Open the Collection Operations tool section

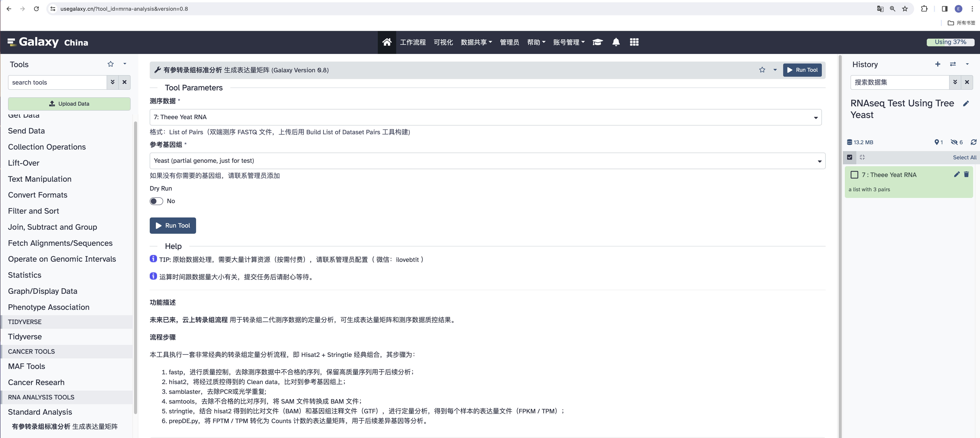click(x=47, y=147)
